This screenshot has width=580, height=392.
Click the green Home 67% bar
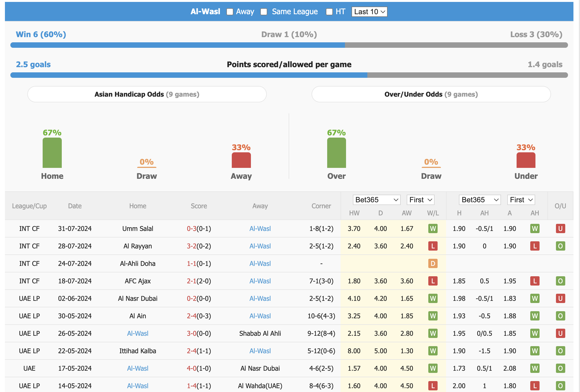pos(52,153)
